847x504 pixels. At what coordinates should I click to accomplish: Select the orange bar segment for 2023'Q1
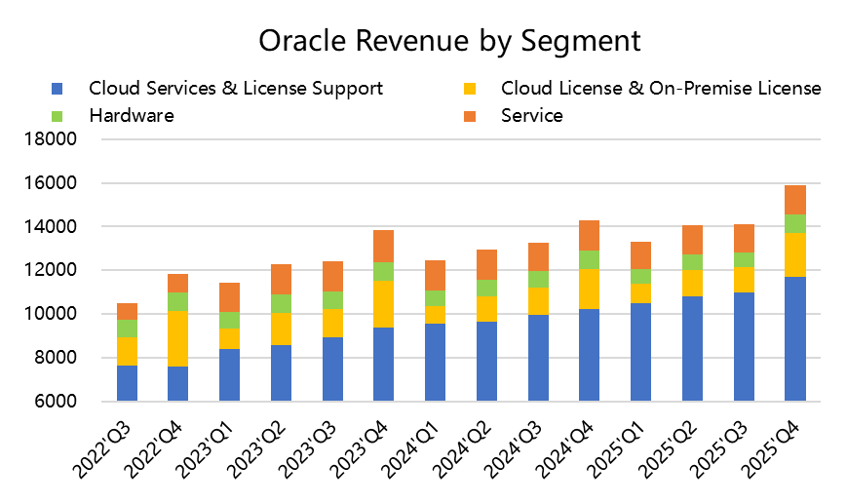230,297
